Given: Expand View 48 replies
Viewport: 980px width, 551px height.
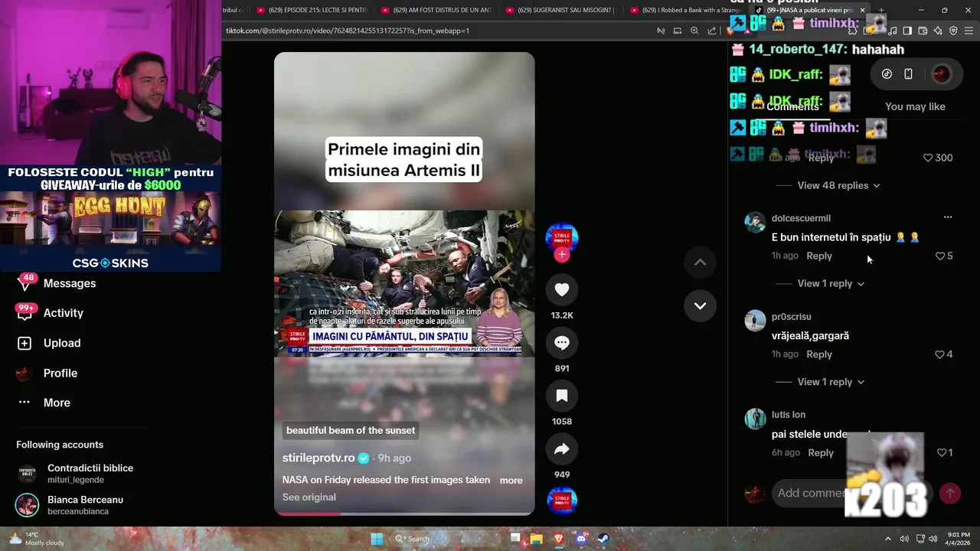Looking at the screenshot, I should (838, 185).
